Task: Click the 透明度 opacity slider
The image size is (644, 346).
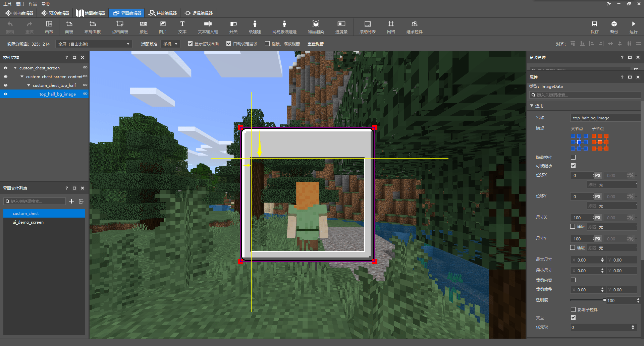Action: coord(588,300)
